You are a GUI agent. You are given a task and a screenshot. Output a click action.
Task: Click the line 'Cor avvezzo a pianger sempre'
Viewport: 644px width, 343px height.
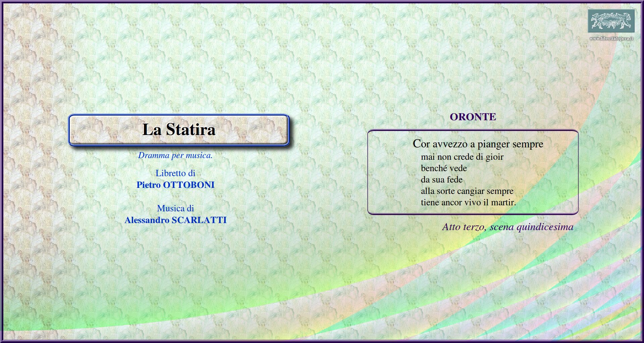pyautogui.click(x=478, y=144)
